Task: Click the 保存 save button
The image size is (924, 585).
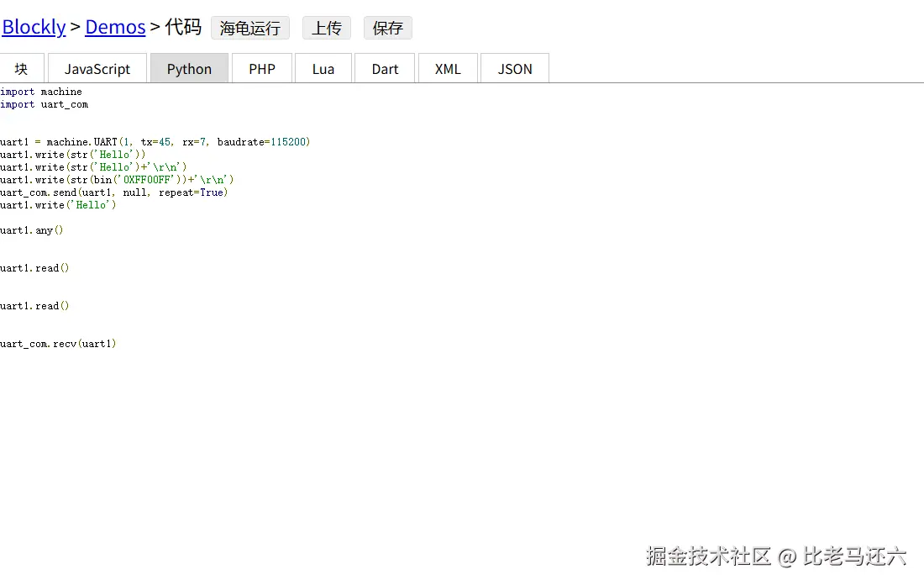Action: pyautogui.click(x=387, y=28)
